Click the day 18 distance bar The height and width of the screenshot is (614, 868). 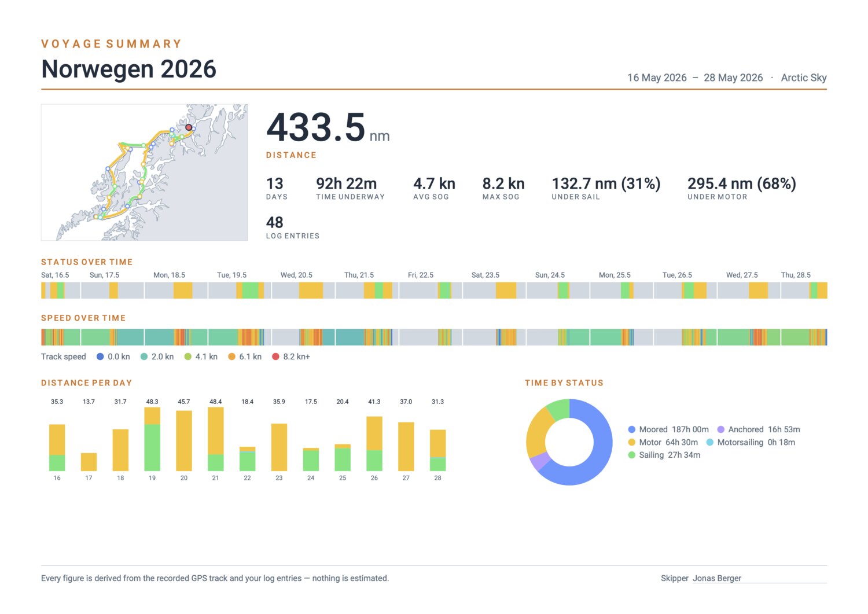120,450
